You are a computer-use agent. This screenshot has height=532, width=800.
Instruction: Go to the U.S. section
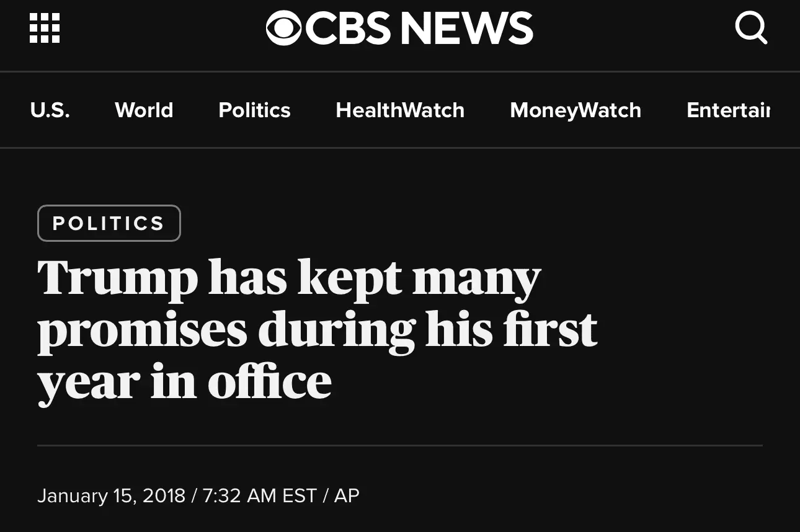pos(50,110)
